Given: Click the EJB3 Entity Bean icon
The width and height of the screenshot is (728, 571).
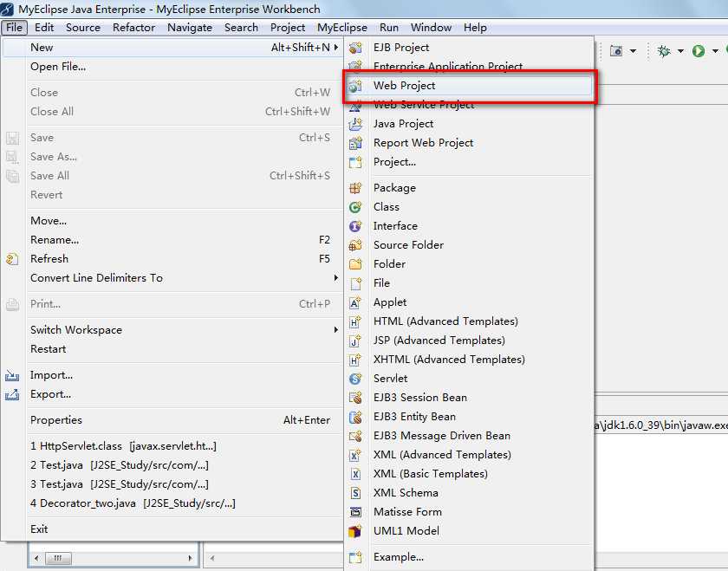Looking at the screenshot, I should (355, 417).
